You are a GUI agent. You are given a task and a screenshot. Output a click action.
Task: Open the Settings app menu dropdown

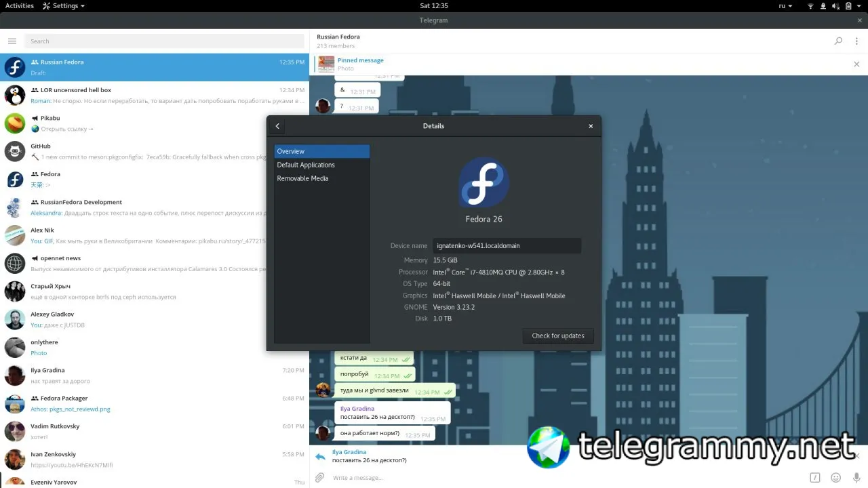(64, 6)
